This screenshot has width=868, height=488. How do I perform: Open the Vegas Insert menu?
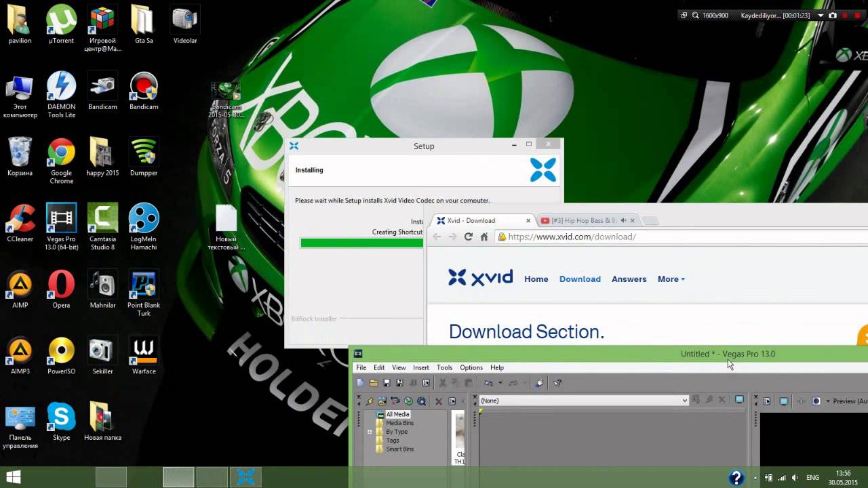(421, 367)
